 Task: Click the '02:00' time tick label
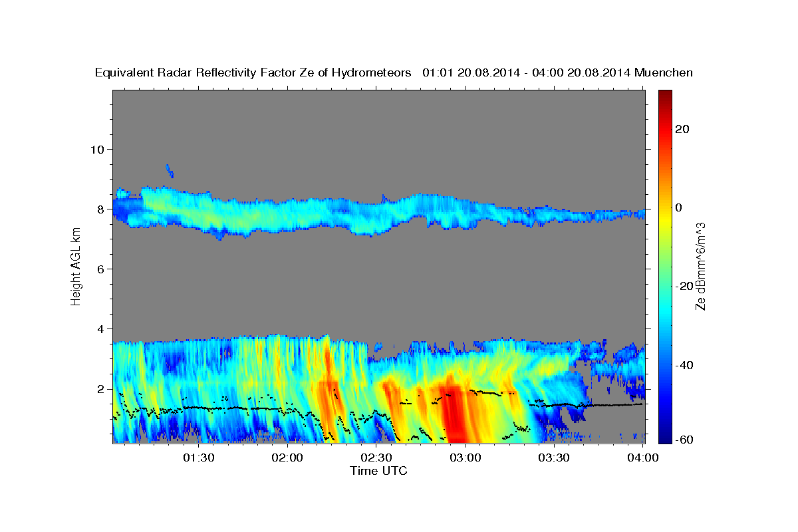287,458
